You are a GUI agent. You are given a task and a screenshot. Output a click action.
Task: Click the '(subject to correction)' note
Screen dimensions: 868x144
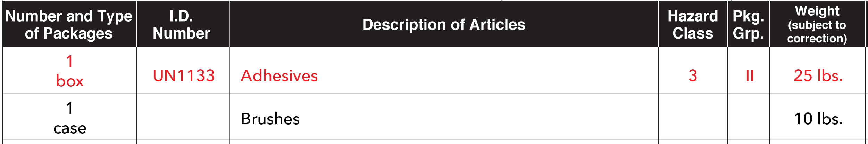817,32
